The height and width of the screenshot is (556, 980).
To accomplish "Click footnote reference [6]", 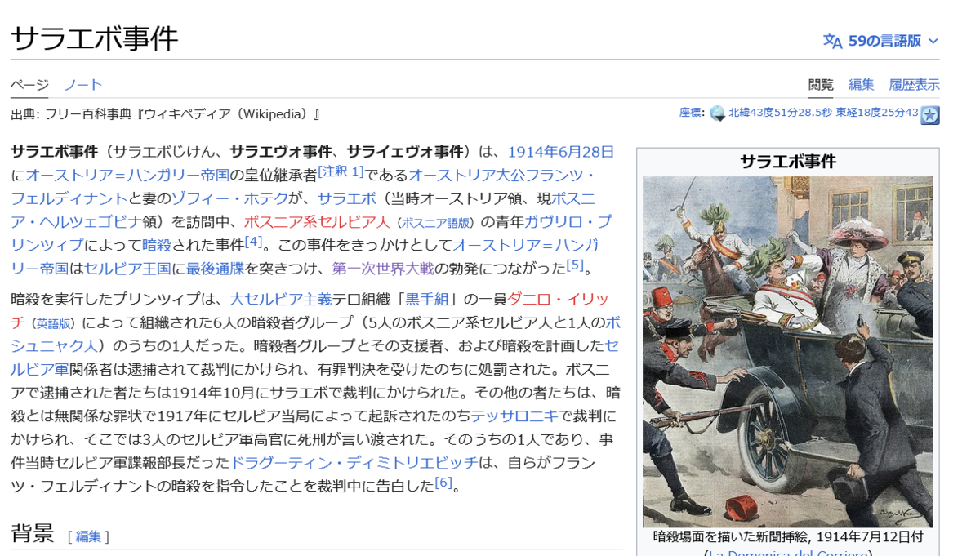I will click(x=443, y=482).
